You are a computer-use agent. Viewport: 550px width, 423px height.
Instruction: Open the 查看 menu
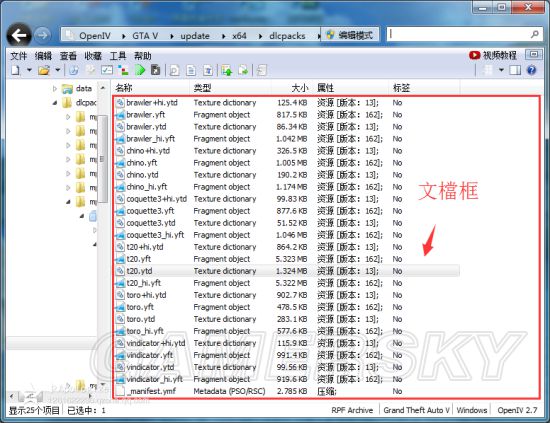[x=68, y=55]
